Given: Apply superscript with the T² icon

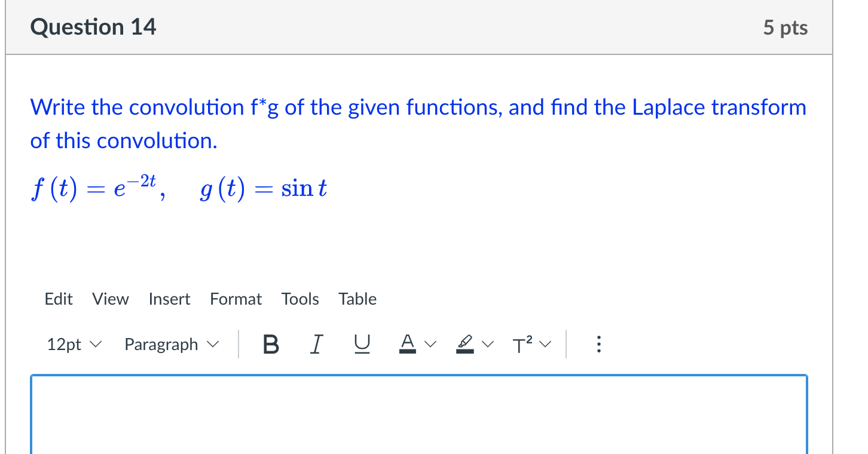Looking at the screenshot, I should click(521, 344).
